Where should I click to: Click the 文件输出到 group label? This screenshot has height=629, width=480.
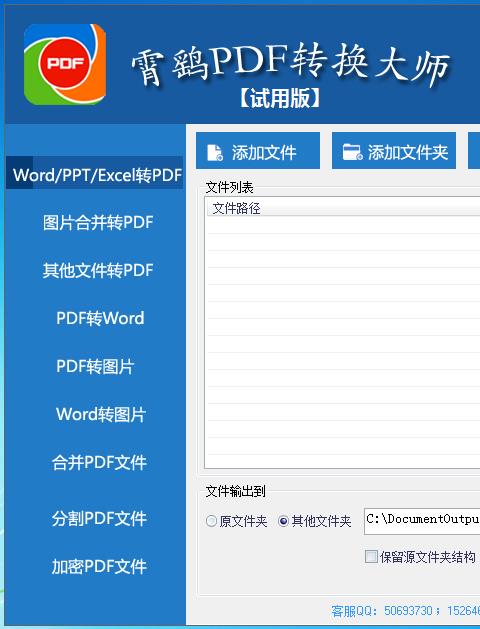235,491
